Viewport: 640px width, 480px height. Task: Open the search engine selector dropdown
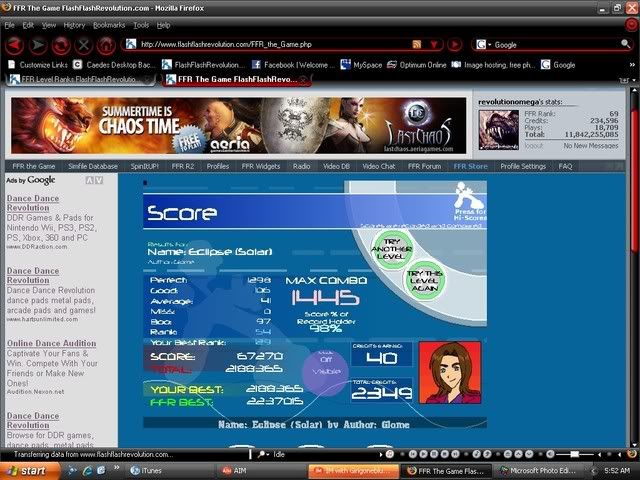click(484, 45)
